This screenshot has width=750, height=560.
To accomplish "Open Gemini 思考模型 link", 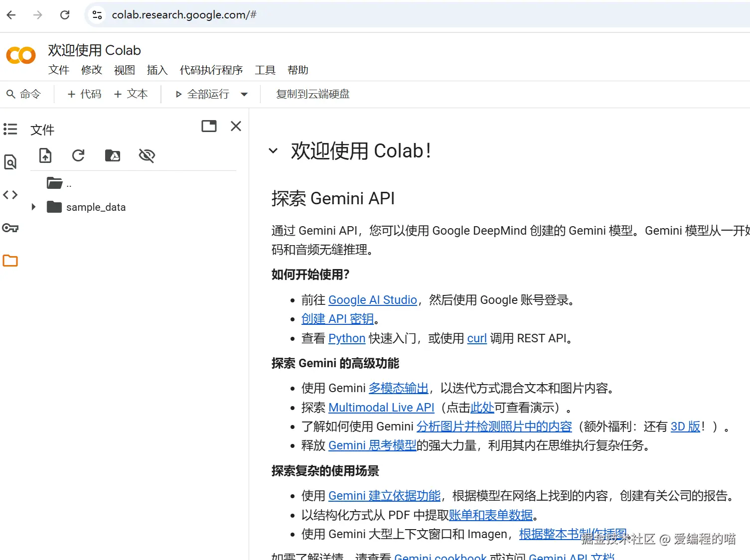I will pyautogui.click(x=372, y=445).
